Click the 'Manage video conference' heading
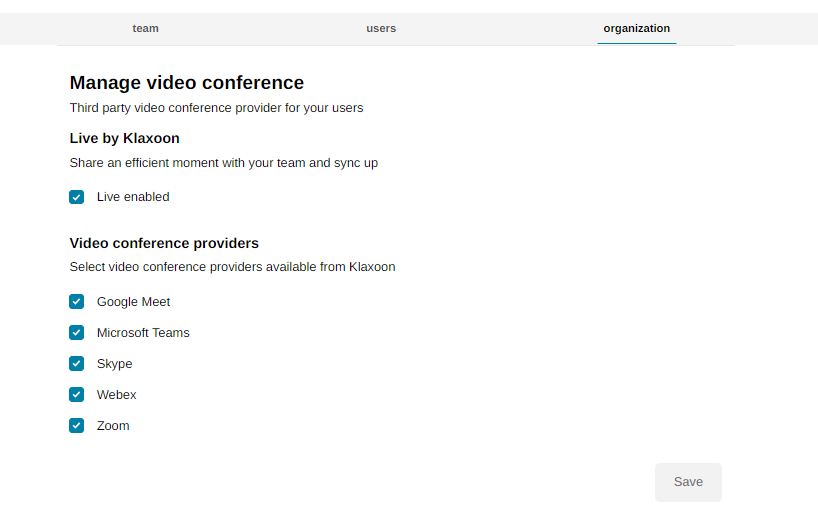This screenshot has height=521, width=818. [186, 83]
